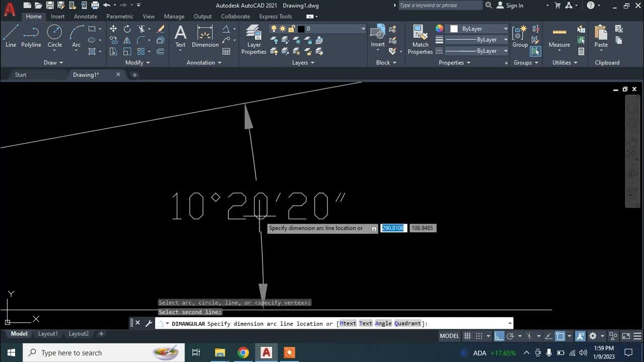
Task: Click the Stretch tool icon
Action: [x=113, y=51]
